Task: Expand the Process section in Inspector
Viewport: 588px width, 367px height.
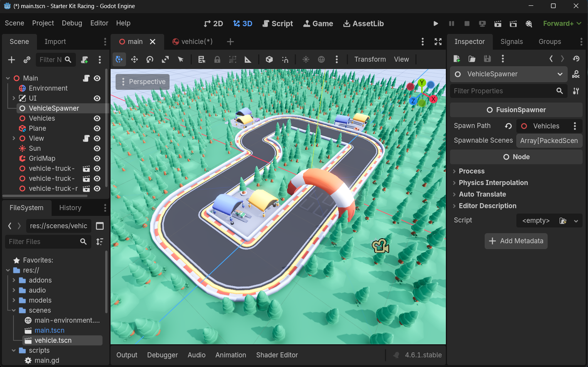Action: [471, 171]
